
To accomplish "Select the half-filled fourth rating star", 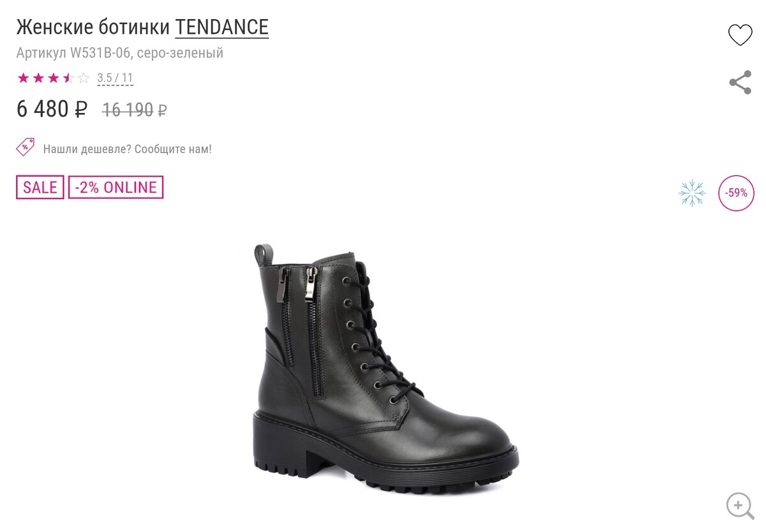I will pyautogui.click(x=69, y=78).
